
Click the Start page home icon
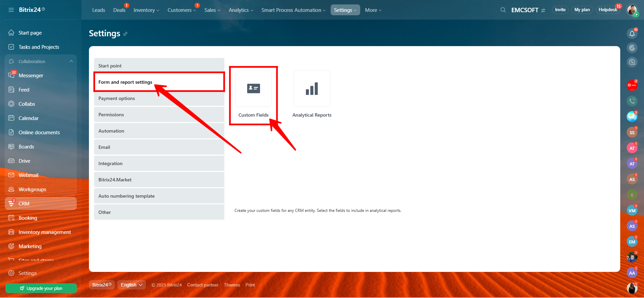click(11, 33)
